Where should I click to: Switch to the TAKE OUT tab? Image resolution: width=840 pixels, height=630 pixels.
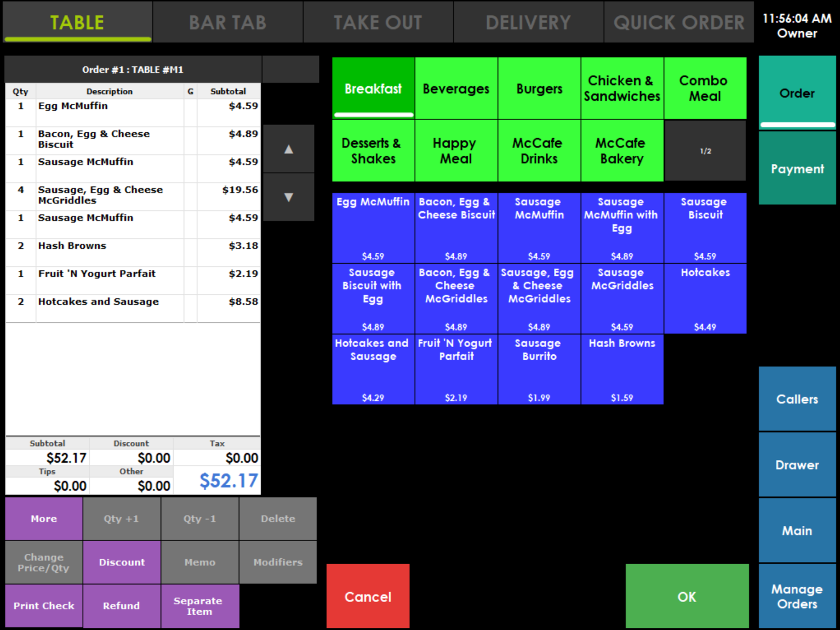[x=378, y=22]
